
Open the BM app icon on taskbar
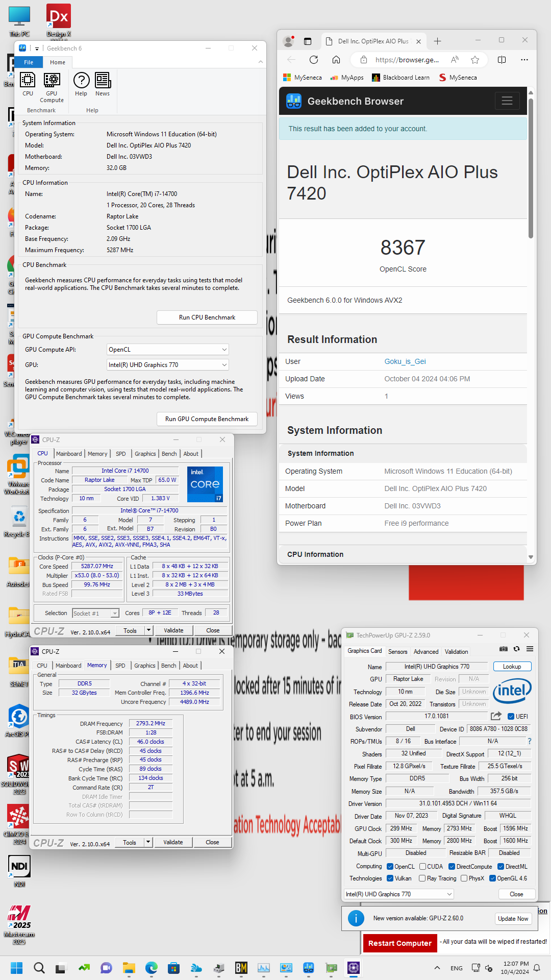point(241,968)
